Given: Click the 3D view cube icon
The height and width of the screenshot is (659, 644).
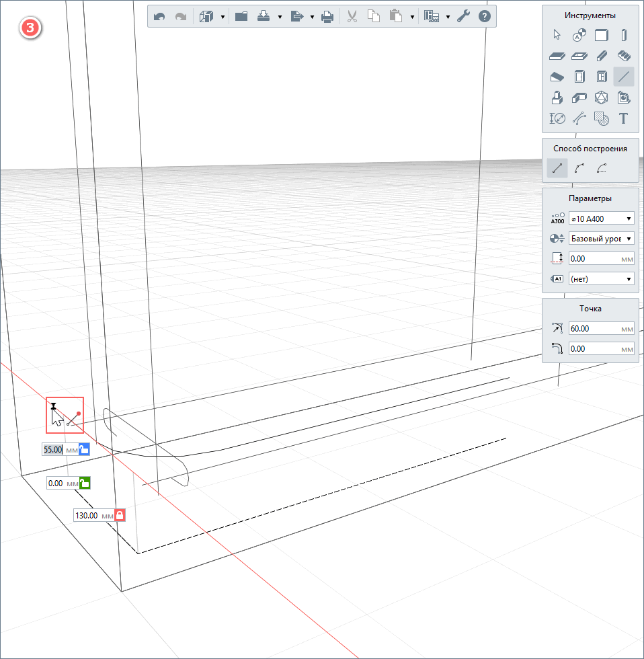Looking at the screenshot, I should [x=206, y=16].
